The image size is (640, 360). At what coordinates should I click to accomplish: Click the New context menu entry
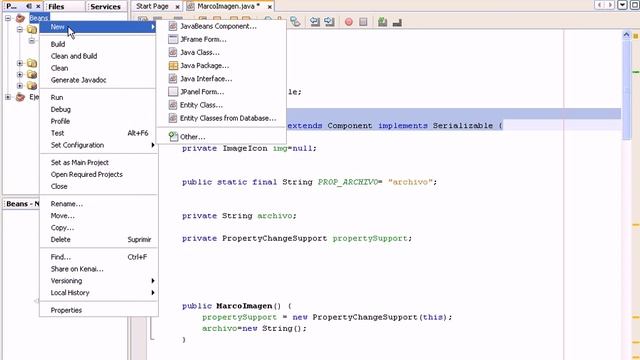(x=98, y=27)
